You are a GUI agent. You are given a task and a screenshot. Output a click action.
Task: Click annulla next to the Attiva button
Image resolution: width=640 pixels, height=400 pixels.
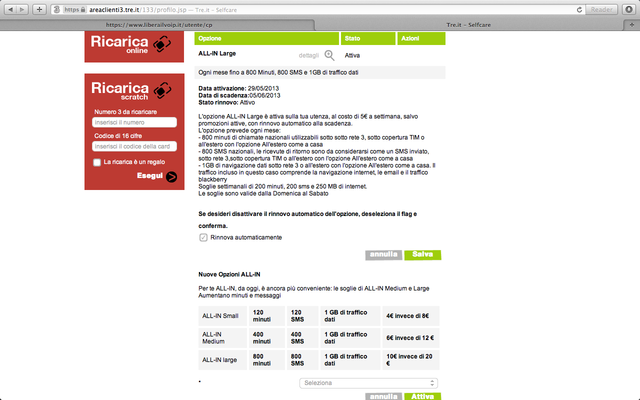point(383,396)
